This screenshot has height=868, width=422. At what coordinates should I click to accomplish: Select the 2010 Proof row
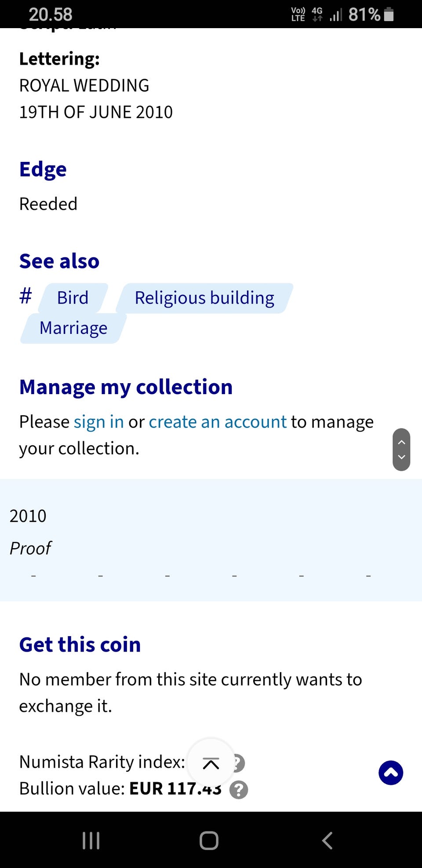point(211,540)
